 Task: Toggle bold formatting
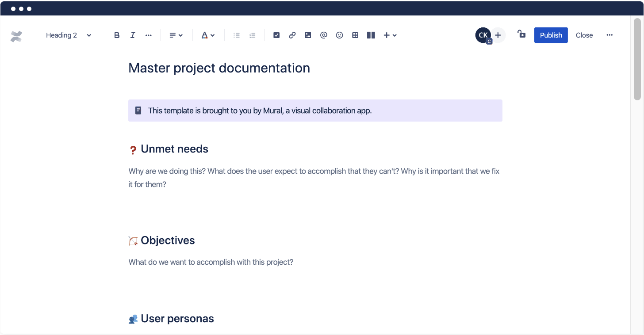click(x=116, y=35)
